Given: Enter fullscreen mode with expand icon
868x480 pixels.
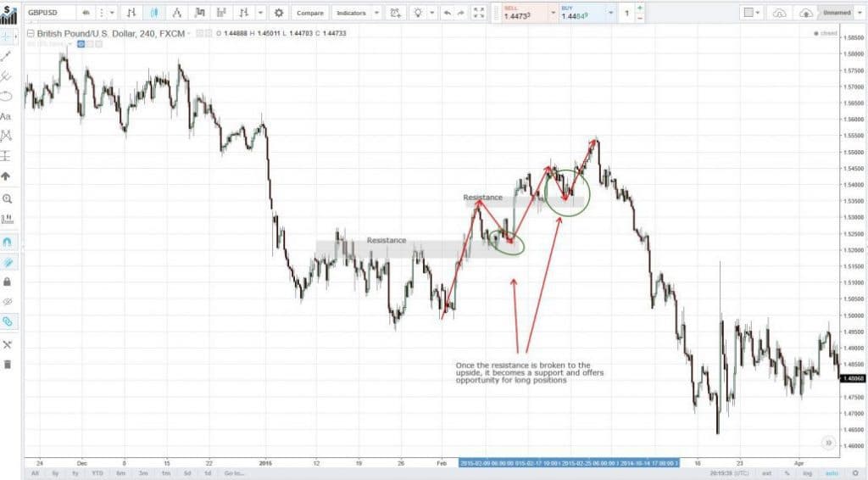Looking at the screenshot, I should pos(478,13).
